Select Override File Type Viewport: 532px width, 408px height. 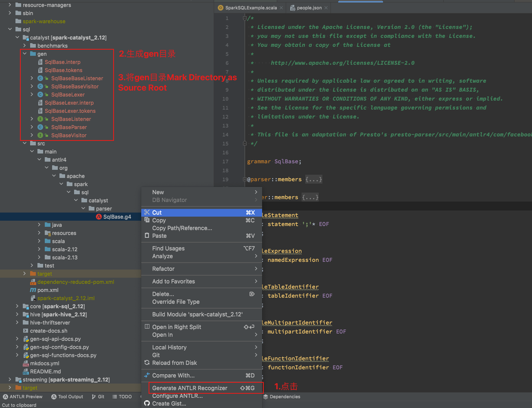tap(201, 302)
